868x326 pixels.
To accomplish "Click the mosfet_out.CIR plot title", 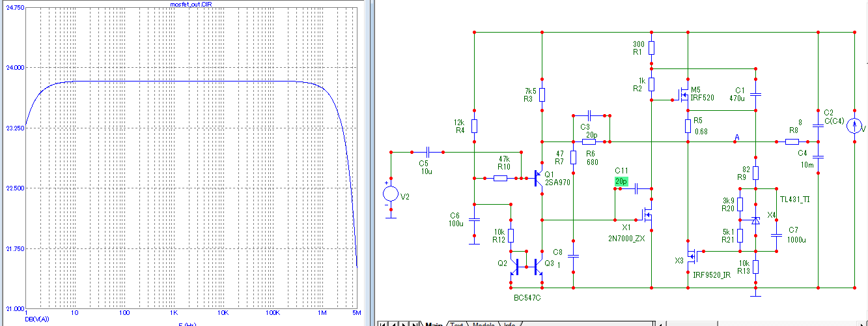I will click(x=189, y=4).
